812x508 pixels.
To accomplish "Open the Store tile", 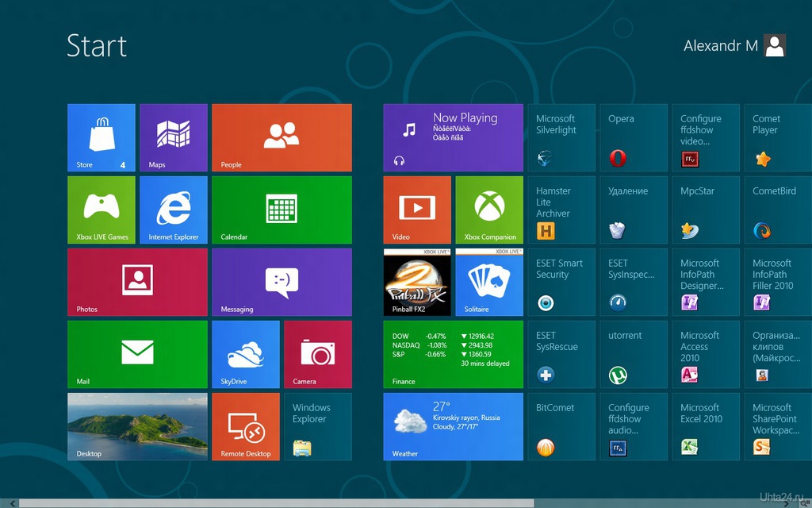I will pyautogui.click(x=101, y=137).
